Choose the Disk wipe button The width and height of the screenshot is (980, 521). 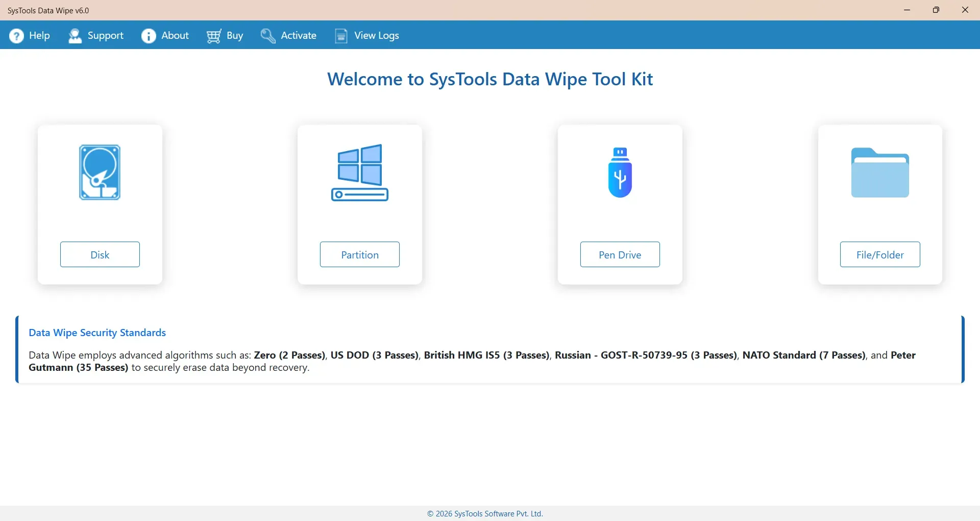coord(100,254)
